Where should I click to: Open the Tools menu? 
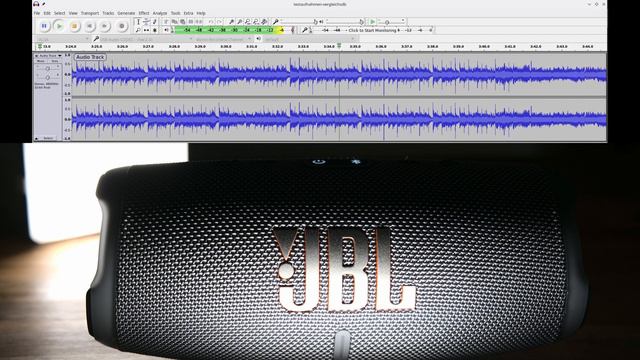click(x=176, y=13)
